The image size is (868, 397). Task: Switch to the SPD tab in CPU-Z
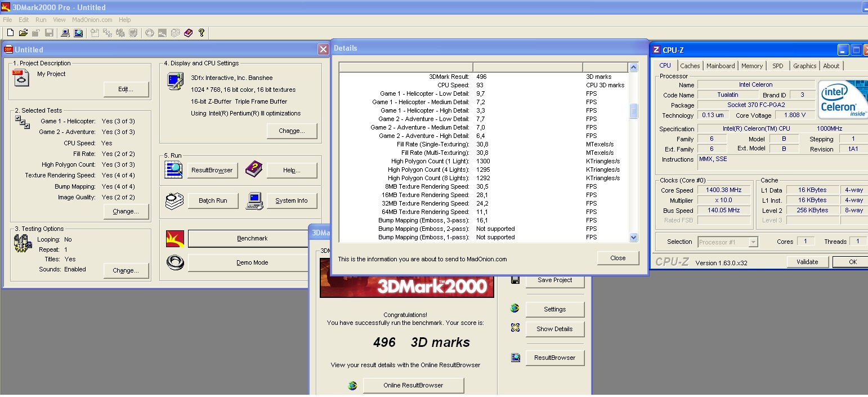777,66
